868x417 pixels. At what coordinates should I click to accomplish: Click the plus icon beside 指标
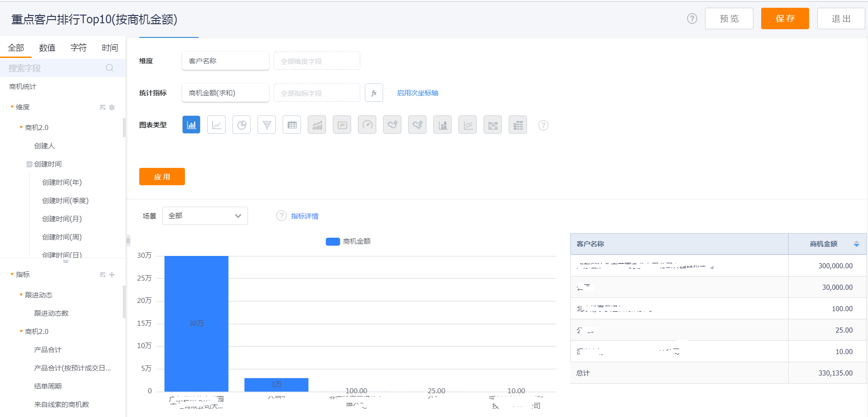(112, 275)
